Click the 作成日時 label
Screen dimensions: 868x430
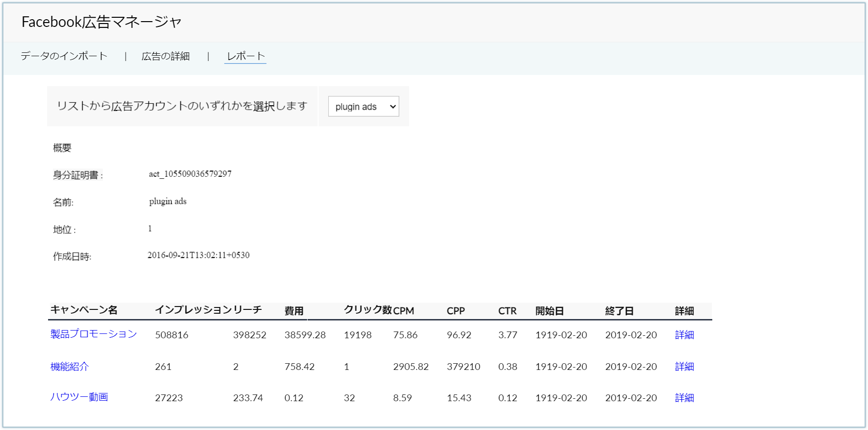[72, 257]
